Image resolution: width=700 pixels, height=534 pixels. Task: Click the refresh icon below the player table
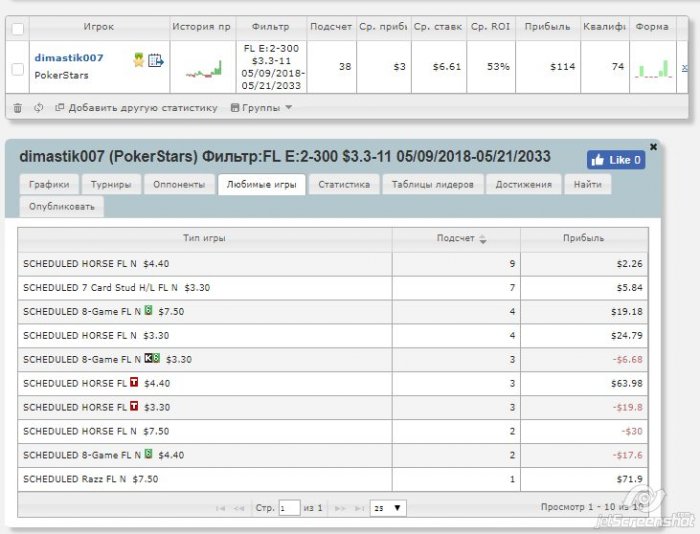[38, 108]
